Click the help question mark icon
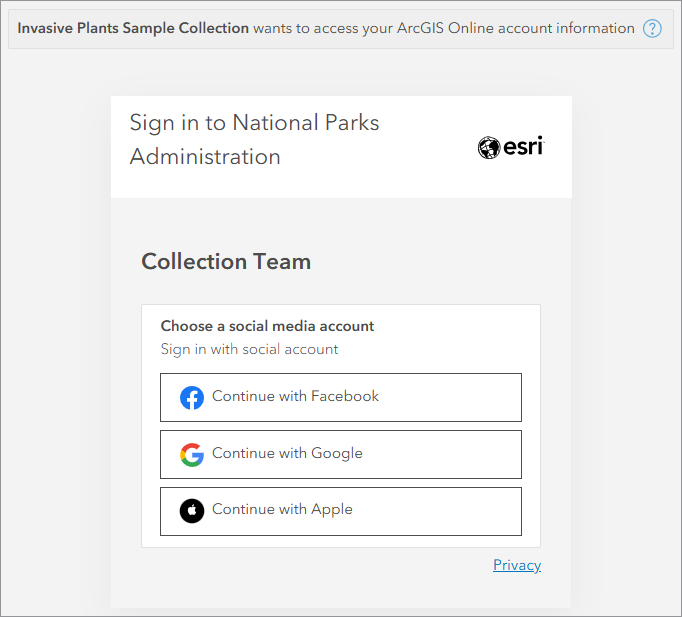 (x=653, y=28)
